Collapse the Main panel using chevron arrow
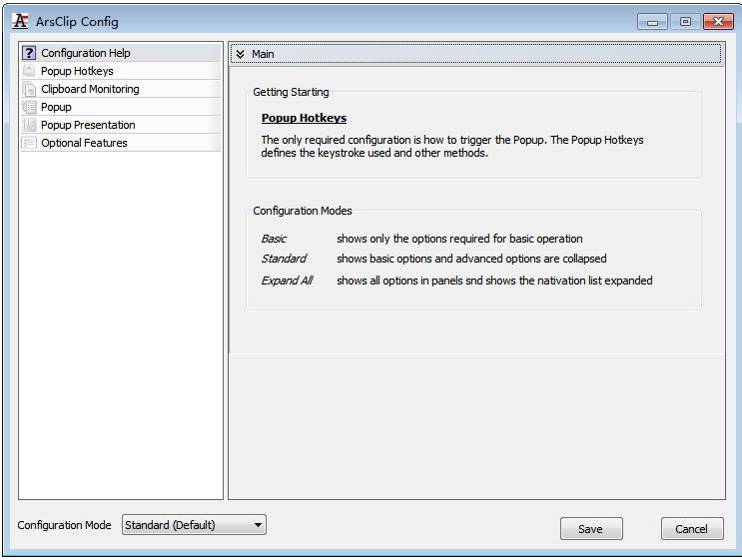Image resolution: width=742 pixels, height=560 pixels. click(x=240, y=54)
